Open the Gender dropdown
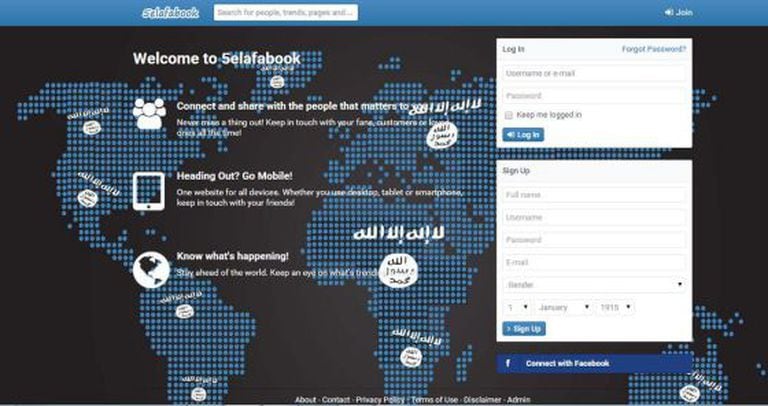Viewport: 768px width, 406px height. (594, 285)
